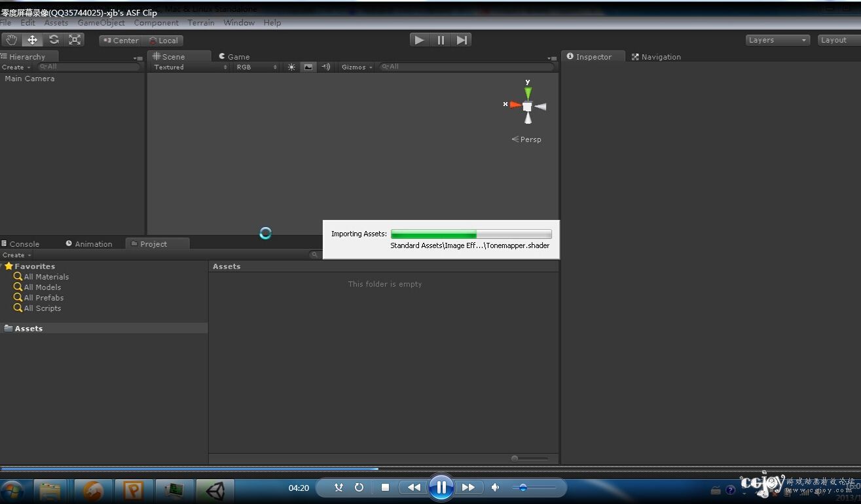The width and height of the screenshot is (861, 504).
Task: Toggle pivot mode with the Center button
Action: (120, 41)
